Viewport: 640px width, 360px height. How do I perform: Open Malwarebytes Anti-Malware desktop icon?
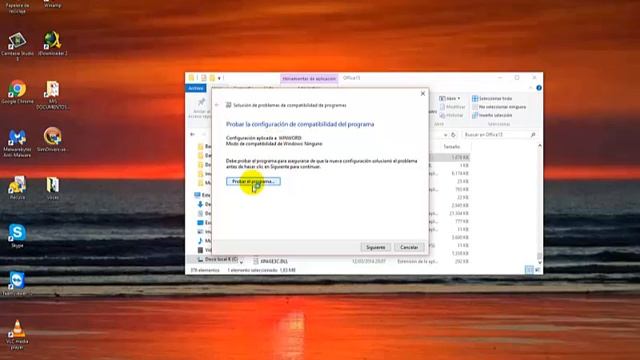tap(17, 143)
